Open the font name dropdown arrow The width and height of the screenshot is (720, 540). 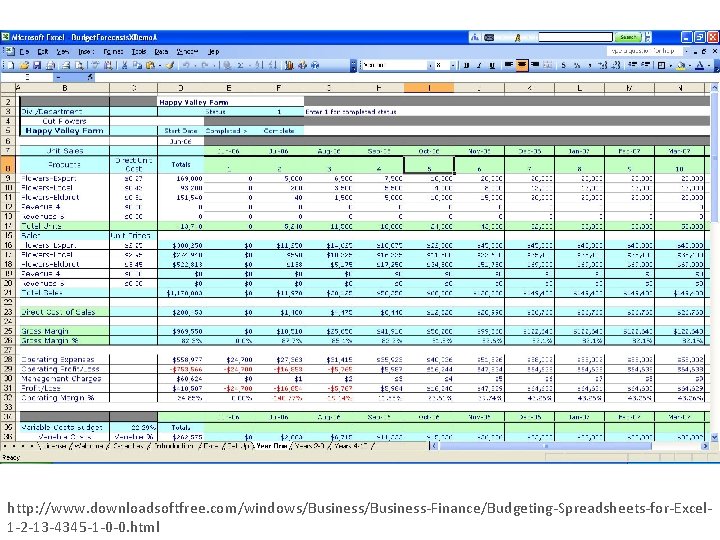pos(430,66)
